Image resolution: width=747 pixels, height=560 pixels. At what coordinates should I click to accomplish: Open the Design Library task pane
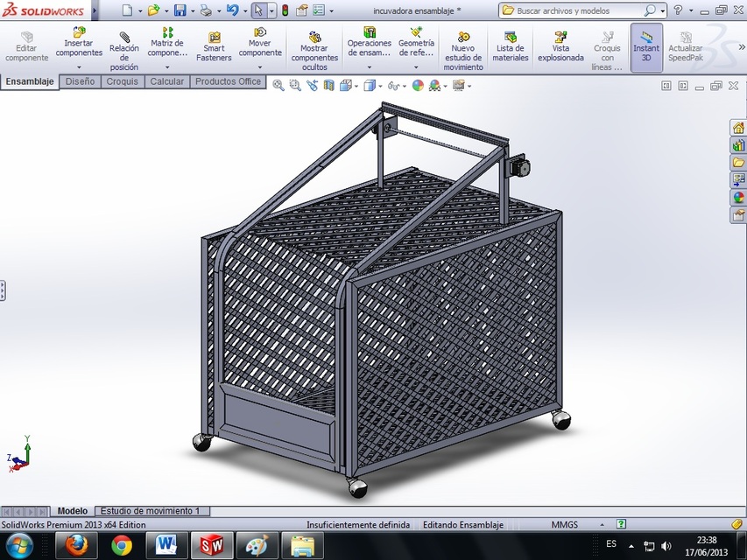(x=738, y=145)
